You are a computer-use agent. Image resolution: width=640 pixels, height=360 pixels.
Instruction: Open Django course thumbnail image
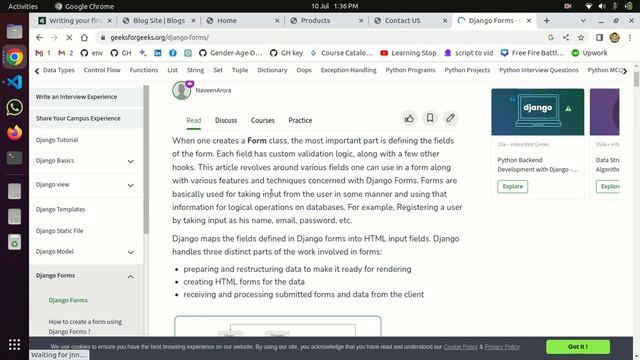click(538, 112)
